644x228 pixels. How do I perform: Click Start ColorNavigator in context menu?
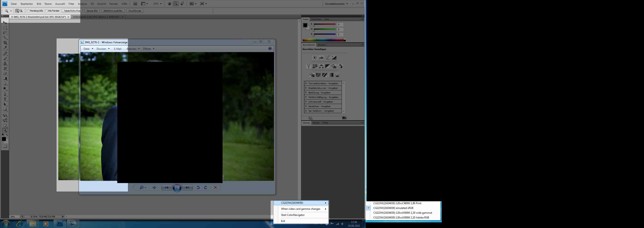coord(293,215)
